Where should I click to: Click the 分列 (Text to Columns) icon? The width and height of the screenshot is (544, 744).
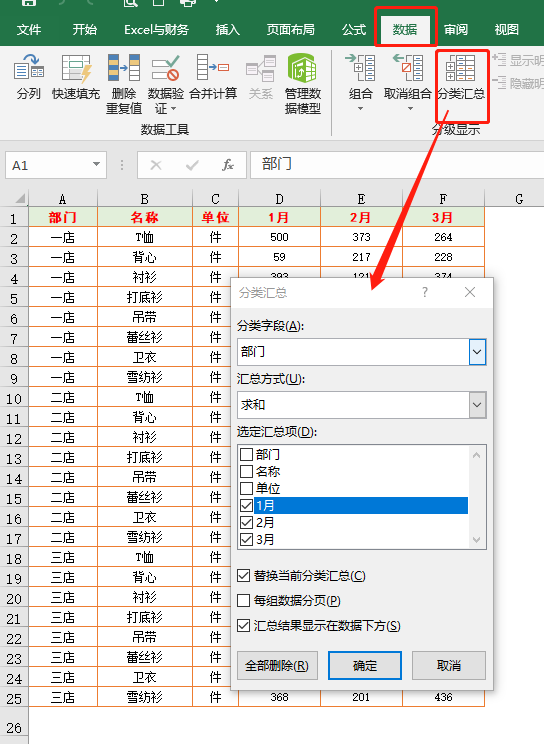28,67
